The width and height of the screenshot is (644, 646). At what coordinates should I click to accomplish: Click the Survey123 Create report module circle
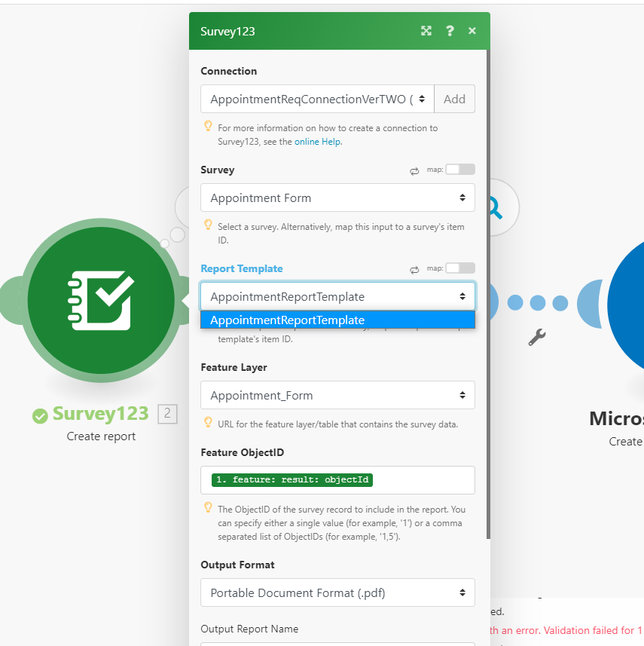[x=101, y=300]
